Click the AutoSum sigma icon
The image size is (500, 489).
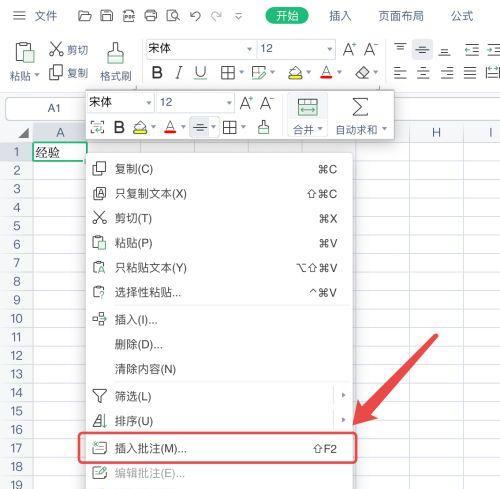point(360,107)
